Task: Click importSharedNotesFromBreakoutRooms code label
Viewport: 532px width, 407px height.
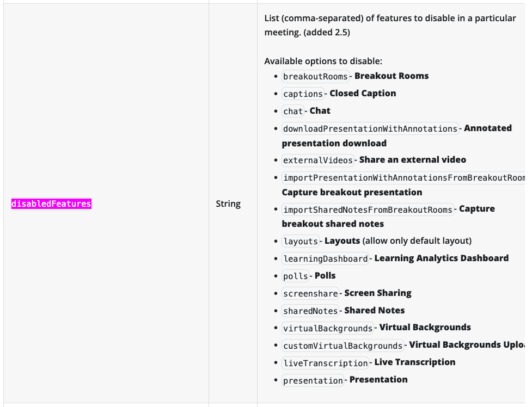Action: tap(368, 209)
